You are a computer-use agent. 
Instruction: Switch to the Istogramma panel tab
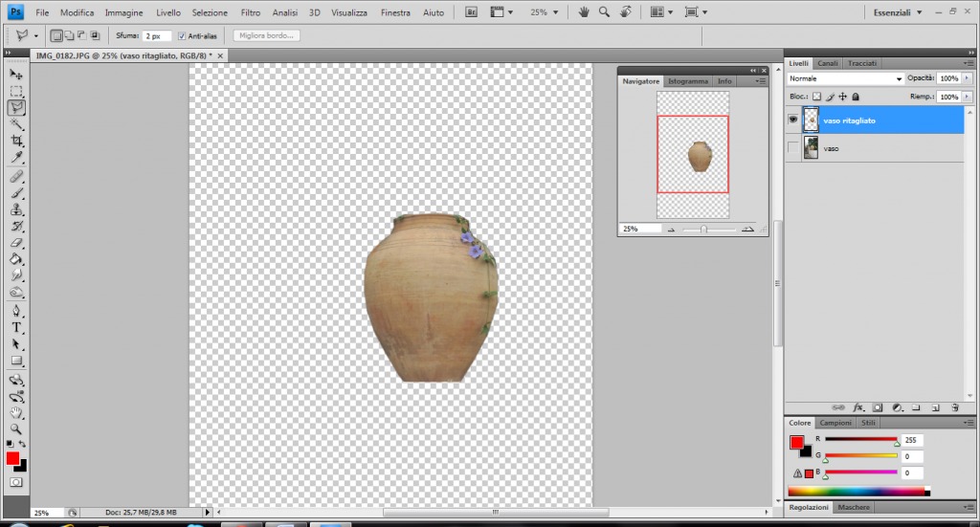pos(688,81)
